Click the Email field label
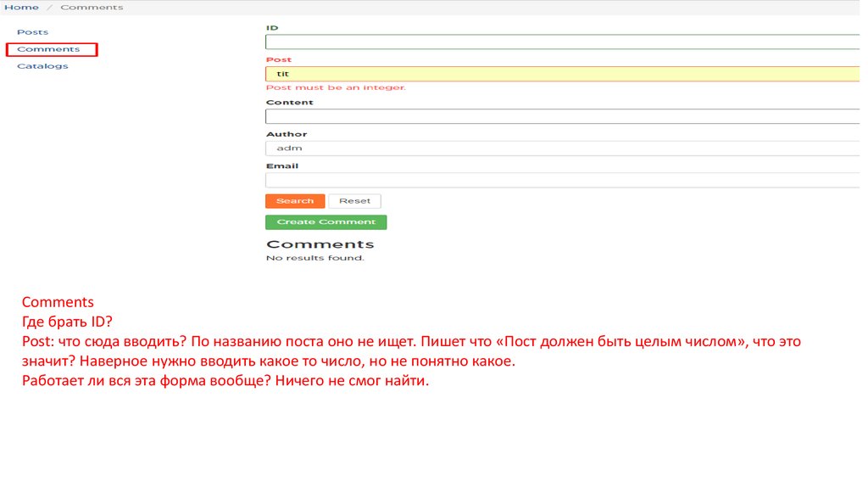 tap(282, 166)
